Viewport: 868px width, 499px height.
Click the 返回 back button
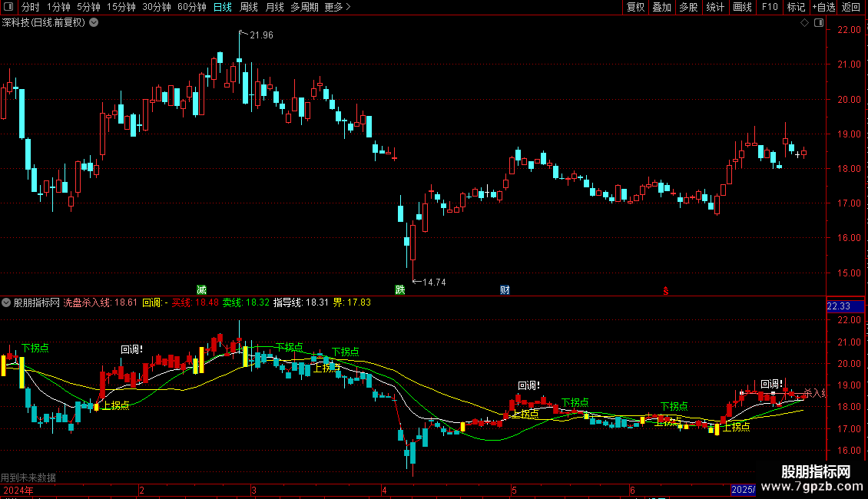coord(851,7)
